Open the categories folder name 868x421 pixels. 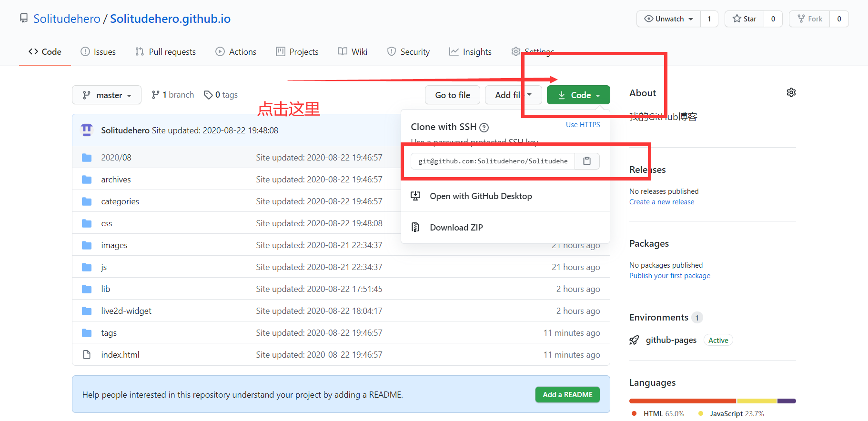click(x=120, y=201)
